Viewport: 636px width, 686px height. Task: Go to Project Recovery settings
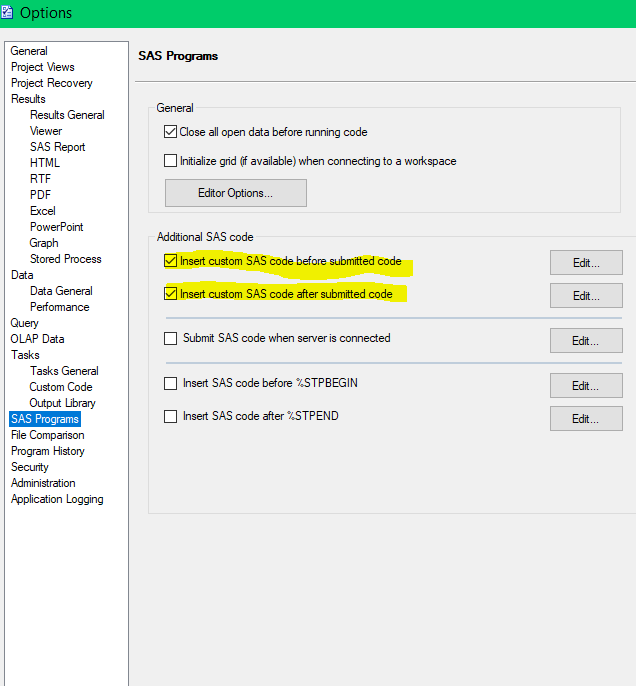click(x=52, y=83)
